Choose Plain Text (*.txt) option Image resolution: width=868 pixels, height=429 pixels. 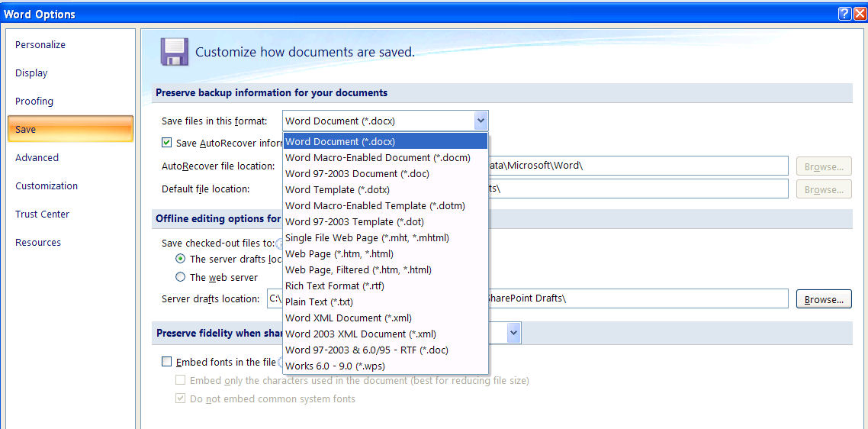319,302
